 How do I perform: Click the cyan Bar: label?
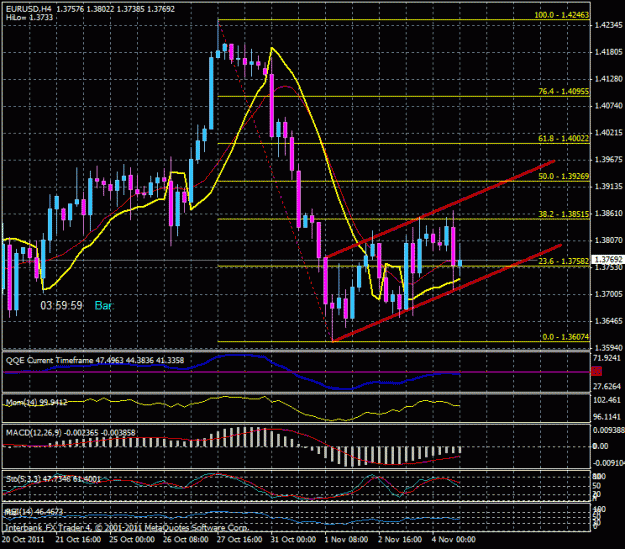click(104, 306)
